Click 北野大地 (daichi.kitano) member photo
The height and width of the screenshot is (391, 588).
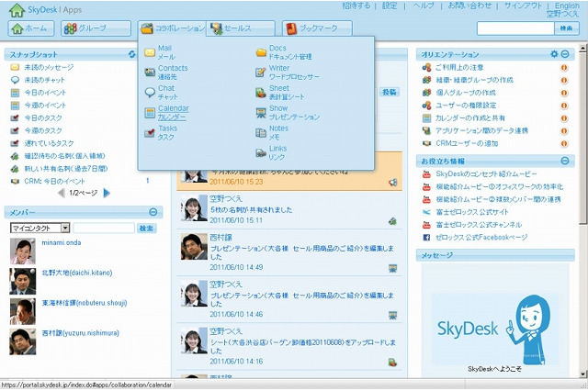pos(22,281)
